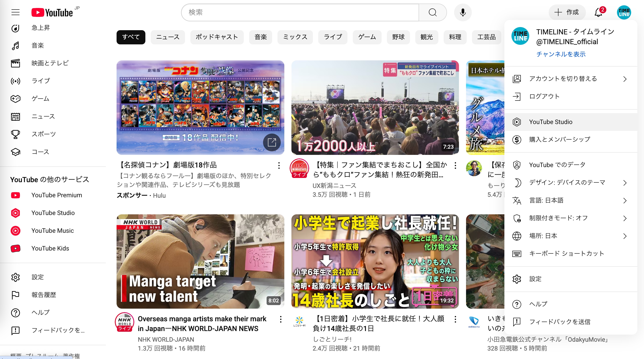Viewport: 644px width, 359px height.
Task: Expand 制限付きモード: オフ submenu
Action: tap(571, 218)
